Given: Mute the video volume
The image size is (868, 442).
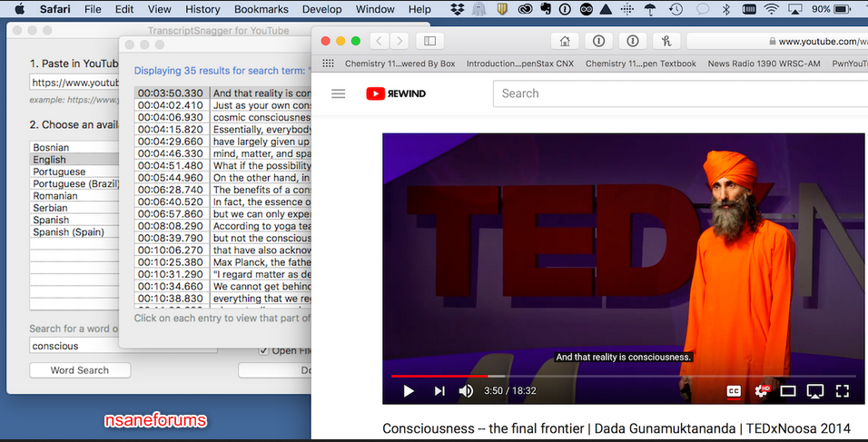Looking at the screenshot, I should click(x=466, y=391).
